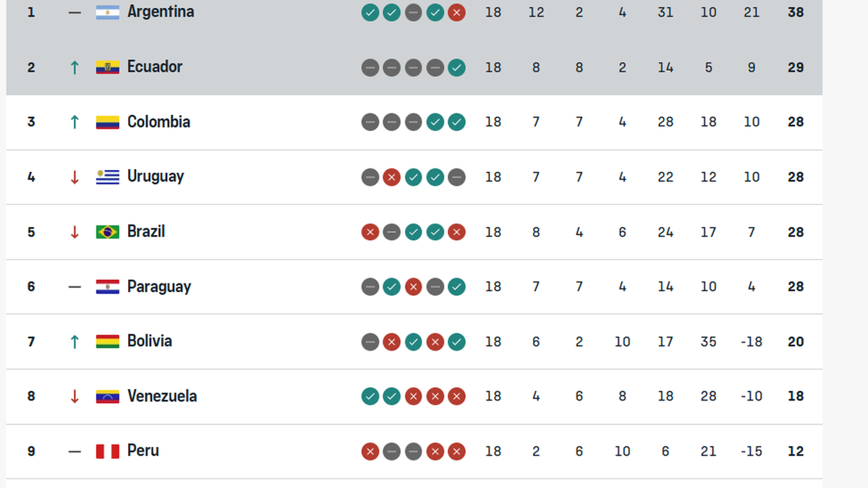
Task: Click the Argentina flag icon
Action: pos(107,12)
